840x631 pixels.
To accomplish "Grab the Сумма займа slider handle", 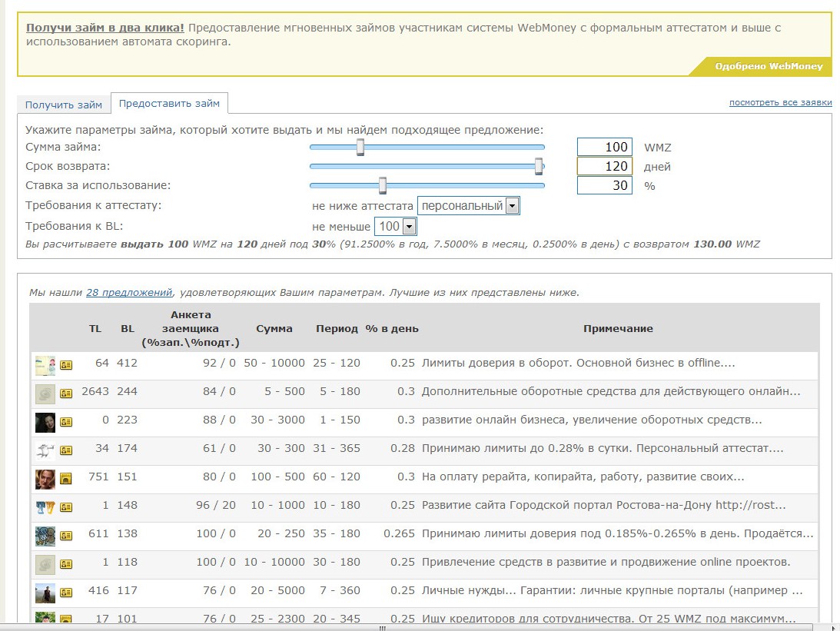I will pos(360,147).
